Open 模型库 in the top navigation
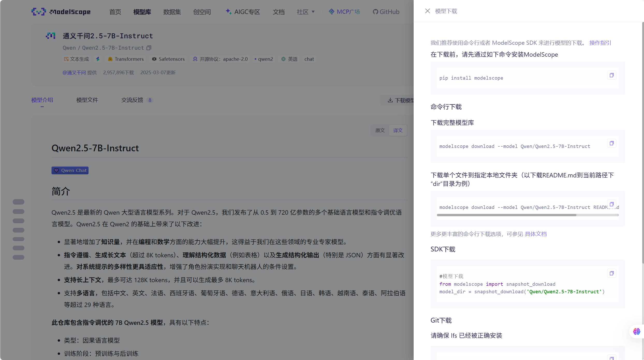644x360 pixels. pos(142,12)
